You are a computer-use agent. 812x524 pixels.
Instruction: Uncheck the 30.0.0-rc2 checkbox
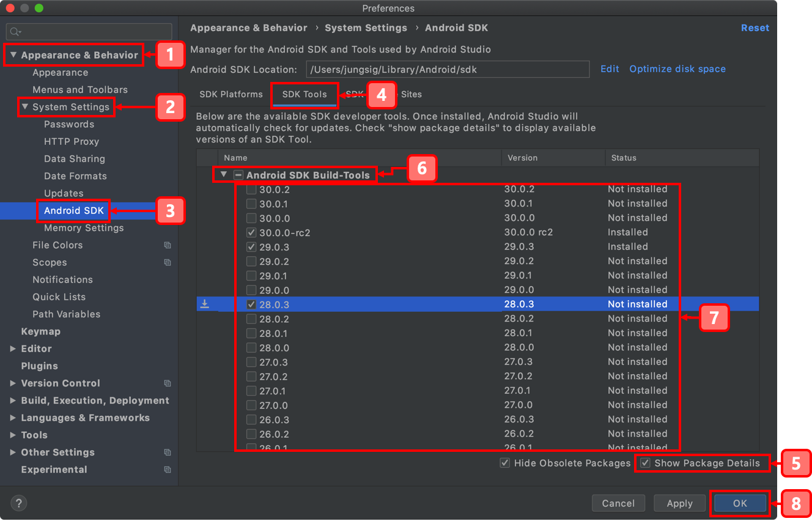click(x=251, y=232)
